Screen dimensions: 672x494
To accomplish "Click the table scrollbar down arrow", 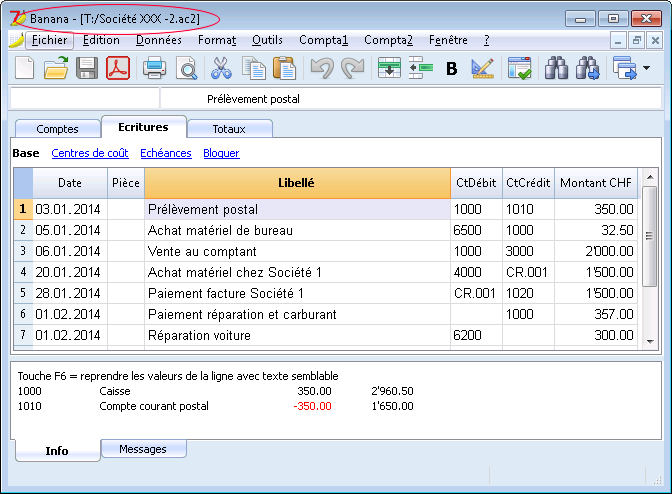I will point(650,341).
